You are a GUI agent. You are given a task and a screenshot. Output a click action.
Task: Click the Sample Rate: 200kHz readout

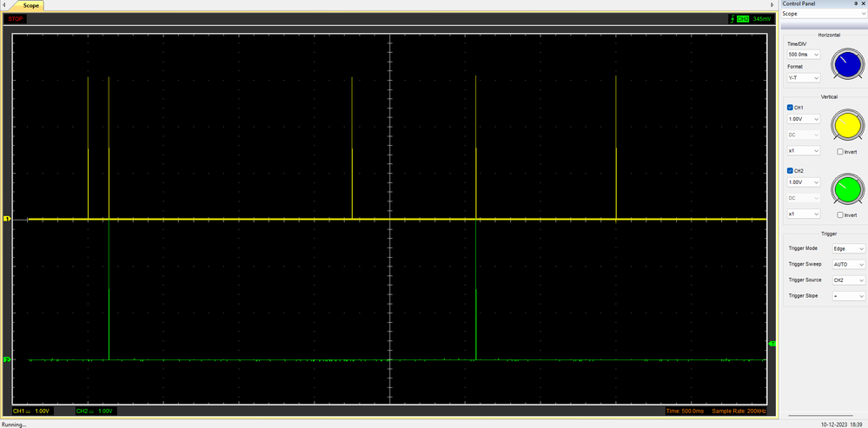[x=738, y=412]
